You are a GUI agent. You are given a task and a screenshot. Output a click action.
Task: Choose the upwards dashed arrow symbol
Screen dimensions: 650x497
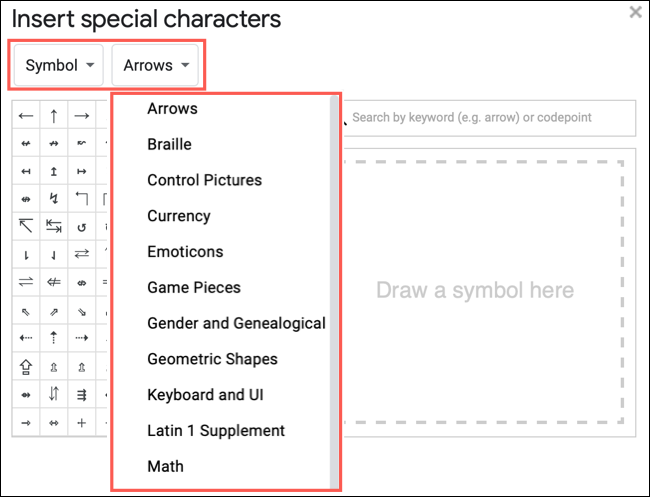[x=54, y=338]
